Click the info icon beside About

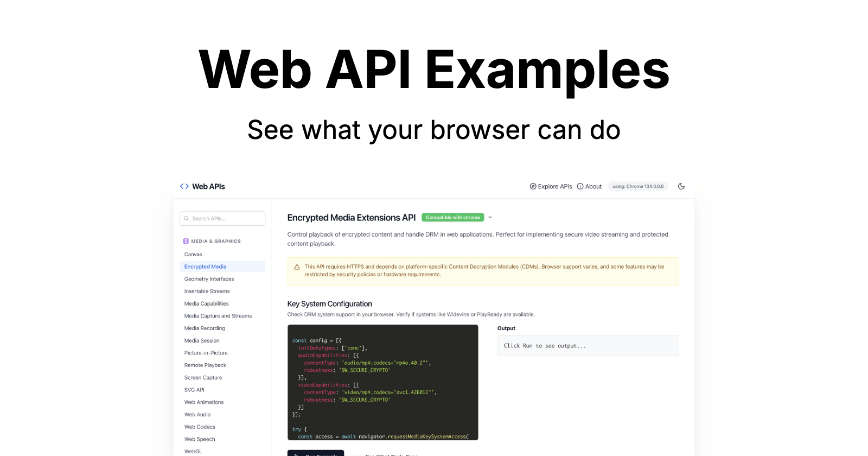pos(580,186)
